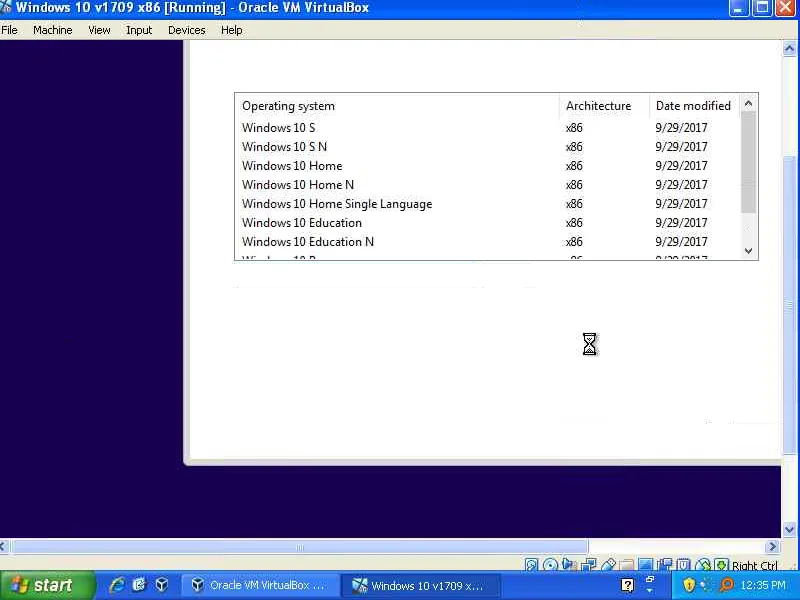Click the shared folders status icon

[627, 565]
